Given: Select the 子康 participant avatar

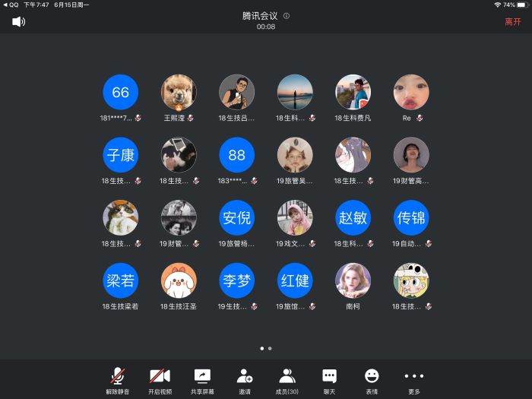Looking at the screenshot, I should pyautogui.click(x=120, y=155).
